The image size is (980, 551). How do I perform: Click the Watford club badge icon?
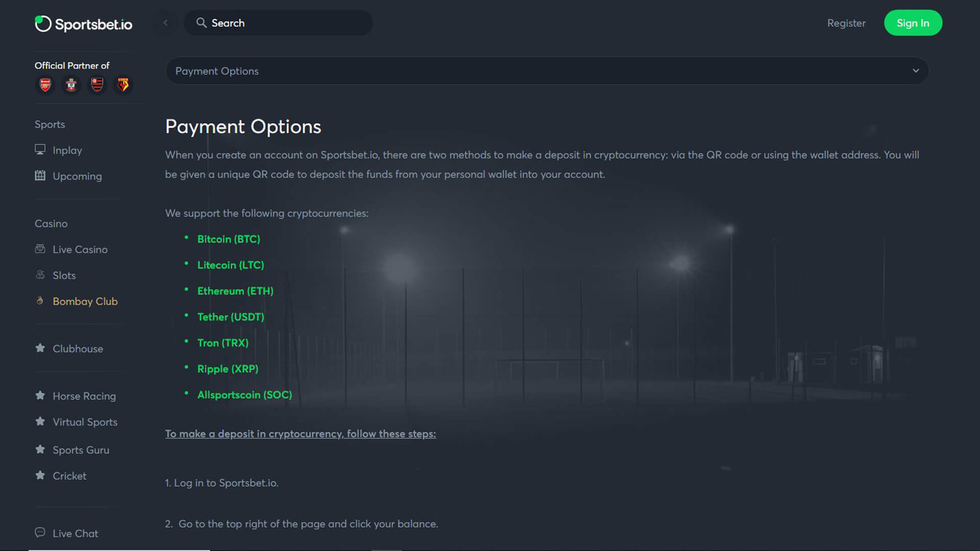(123, 85)
